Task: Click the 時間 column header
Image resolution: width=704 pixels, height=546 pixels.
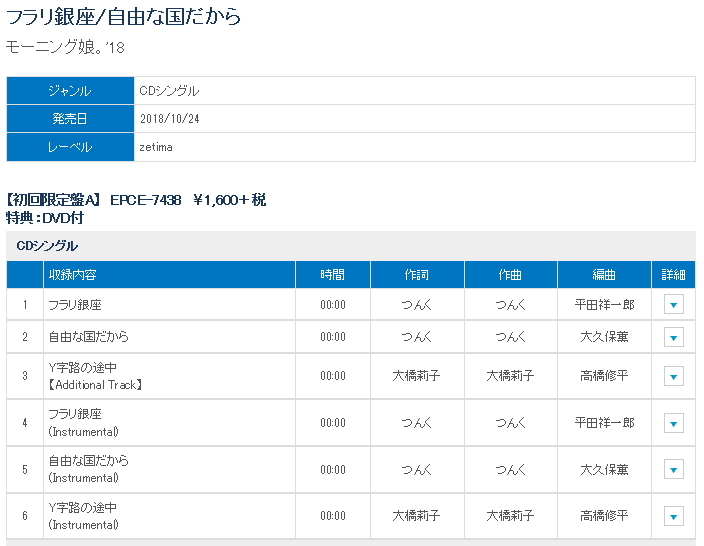Action: coord(333,274)
